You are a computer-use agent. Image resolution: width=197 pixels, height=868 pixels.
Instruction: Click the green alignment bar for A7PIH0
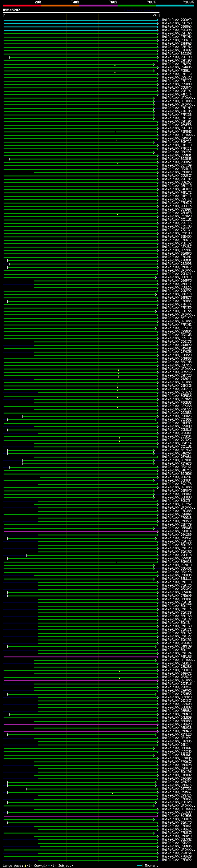pyautogui.click(x=81, y=37)
